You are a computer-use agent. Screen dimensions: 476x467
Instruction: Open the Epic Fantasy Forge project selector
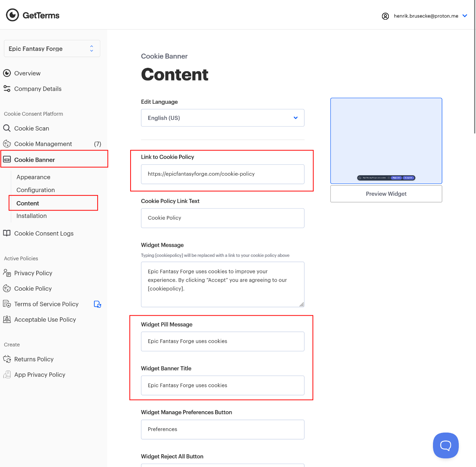(x=52, y=49)
